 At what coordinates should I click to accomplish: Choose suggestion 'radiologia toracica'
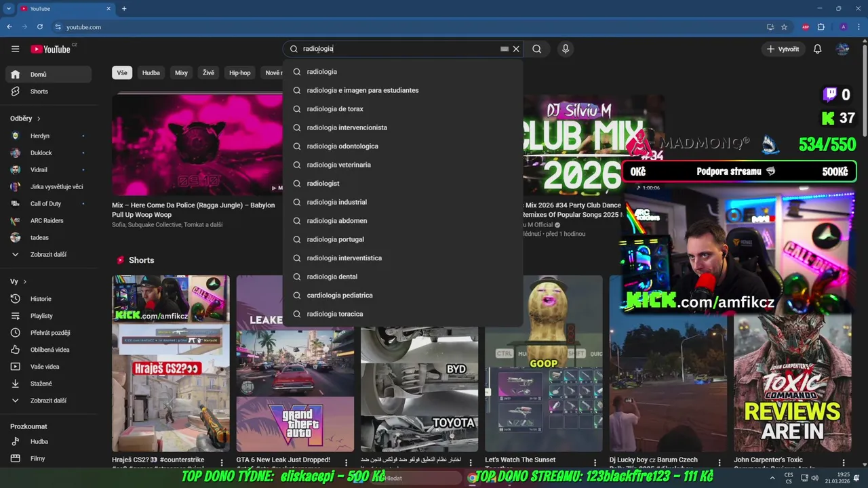[x=403, y=314]
